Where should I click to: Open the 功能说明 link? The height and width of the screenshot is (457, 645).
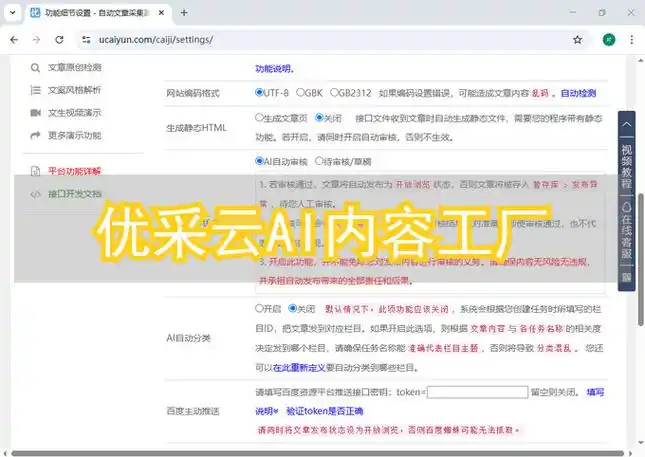[x=274, y=69]
